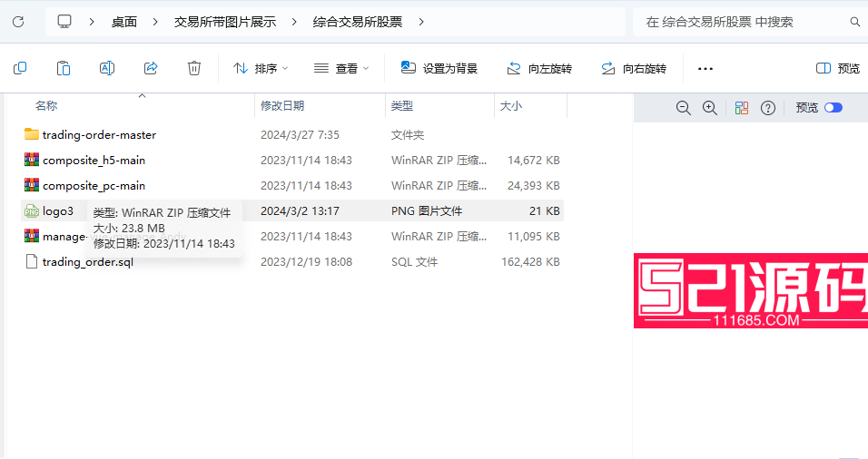Select the trading-order-master folder
This screenshot has height=459, width=868.
[x=99, y=134]
